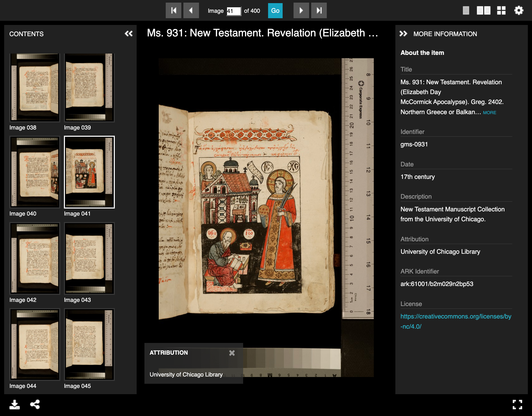This screenshot has width=532, height=416.
Task: Click the Description text about Manuscript Collection
Action: coord(452,214)
